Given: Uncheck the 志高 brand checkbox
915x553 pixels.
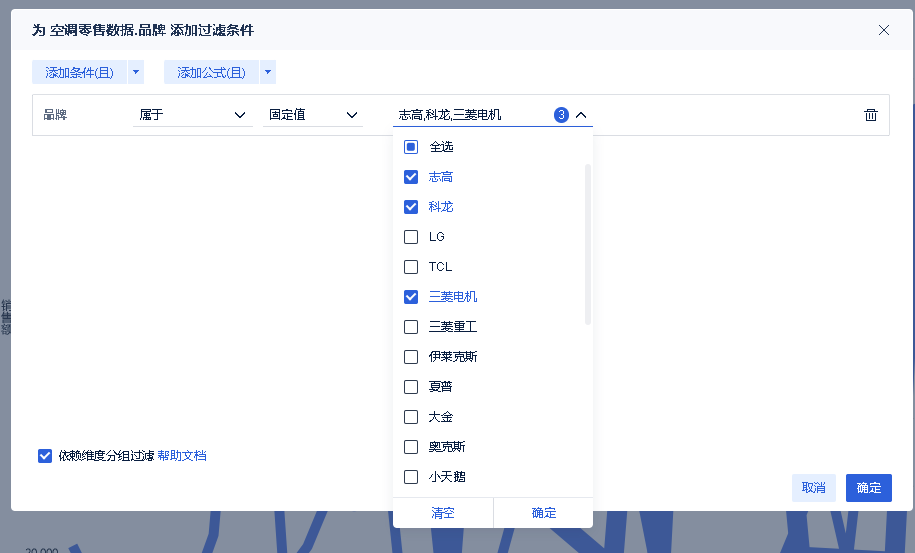Looking at the screenshot, I should [x=411, y=177].
